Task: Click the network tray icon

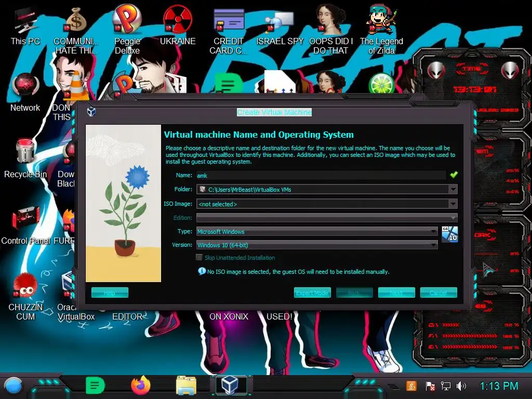Action: click(445, 386)
